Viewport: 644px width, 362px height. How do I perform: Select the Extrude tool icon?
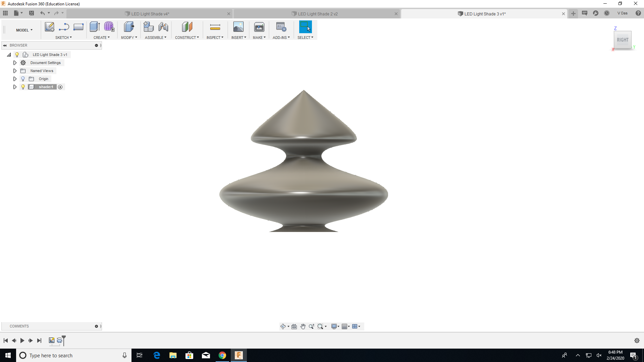[x=95, y=27]
